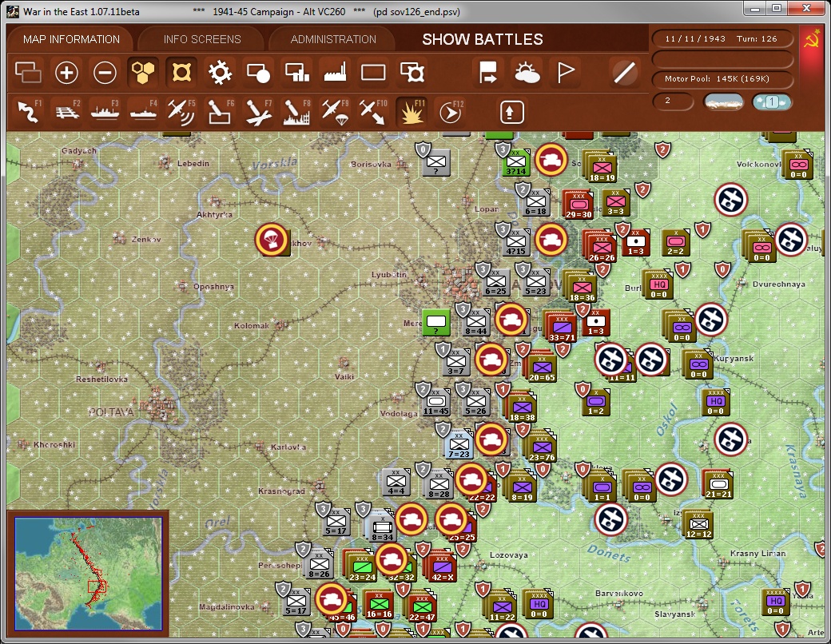Click the up-arrow box toolbar button
Image resolution: width=831 pixels, height=644 pixels.
tap(511, 112)
